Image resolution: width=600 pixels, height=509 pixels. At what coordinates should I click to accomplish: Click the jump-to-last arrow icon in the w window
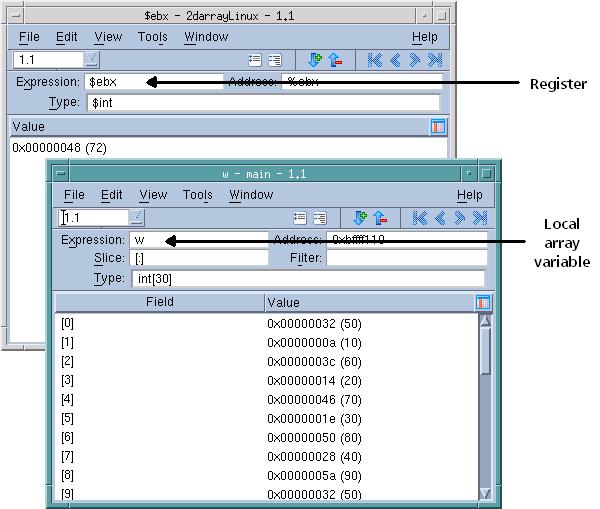click(479, 217)
